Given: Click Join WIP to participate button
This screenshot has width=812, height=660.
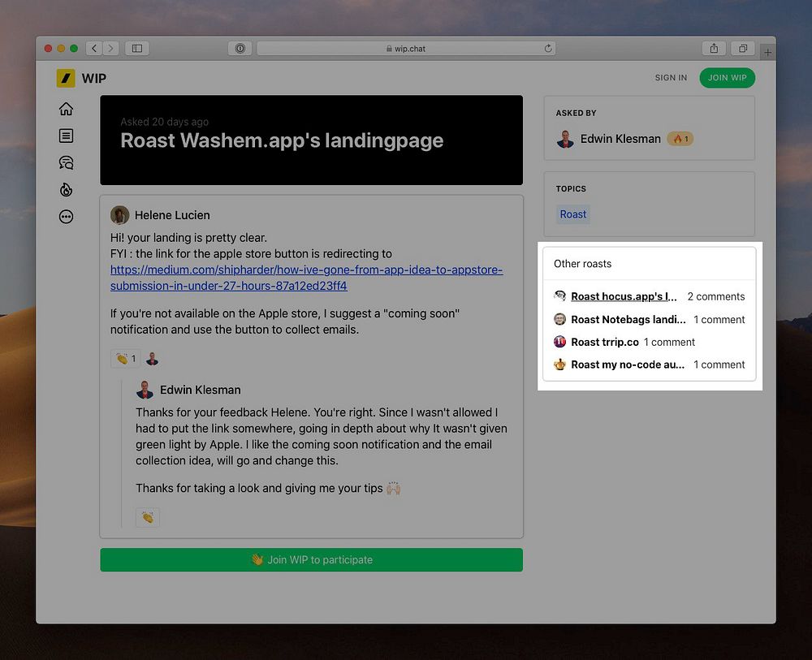Looking at the screenshot, I should pos(311,559).
